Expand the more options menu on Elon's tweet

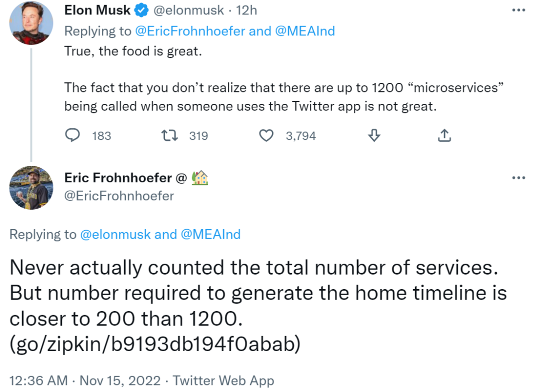coord(519,10)
